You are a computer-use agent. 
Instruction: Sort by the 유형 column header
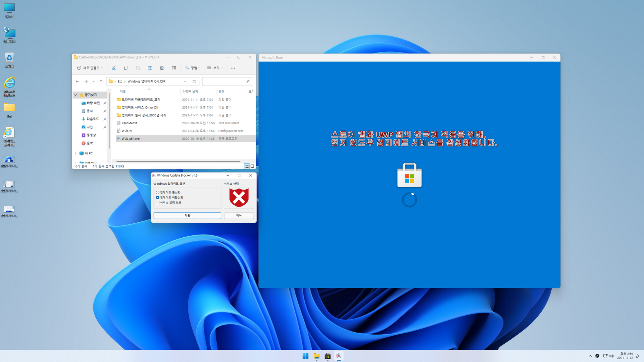point(221,92)
